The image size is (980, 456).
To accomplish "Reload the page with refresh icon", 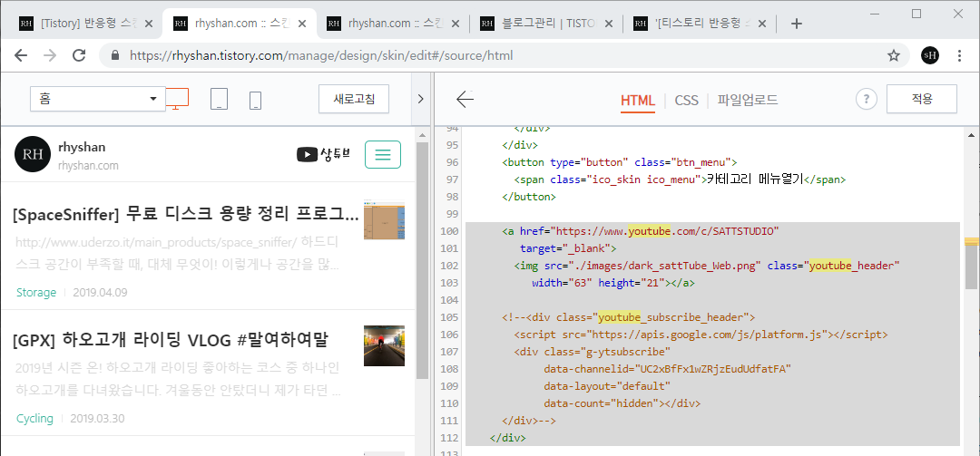I will pos(79,55).
